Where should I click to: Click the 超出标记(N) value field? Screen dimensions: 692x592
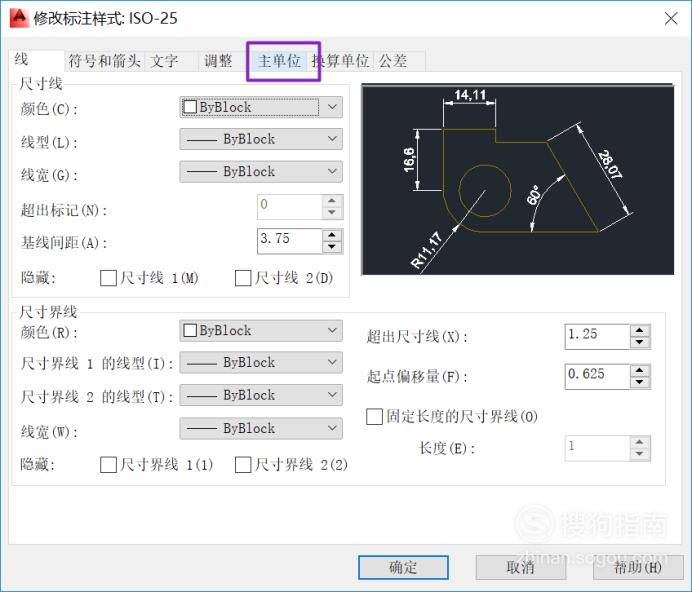click(290, 207)
